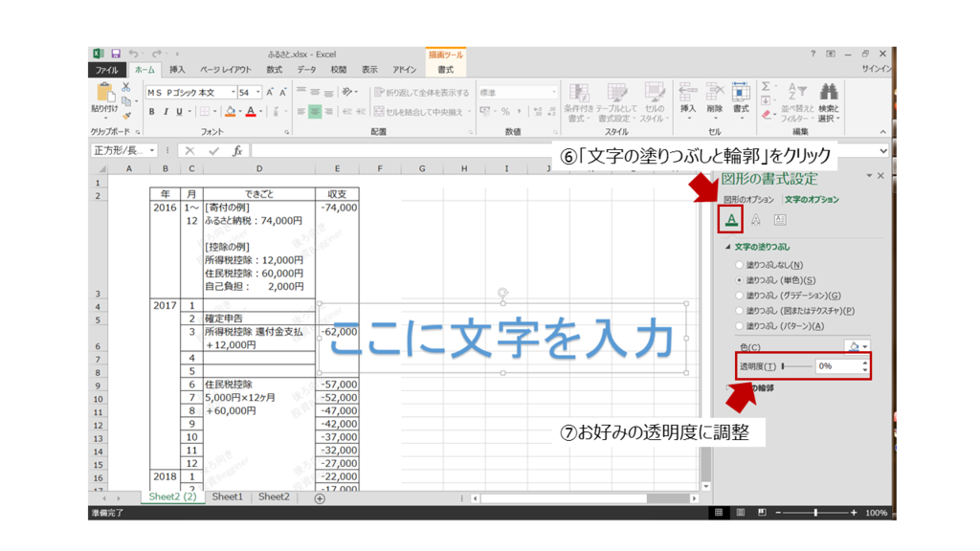This screenshot has height=551, width=980.
Task: Click the Help question mark icon
Action: point(813,54)
